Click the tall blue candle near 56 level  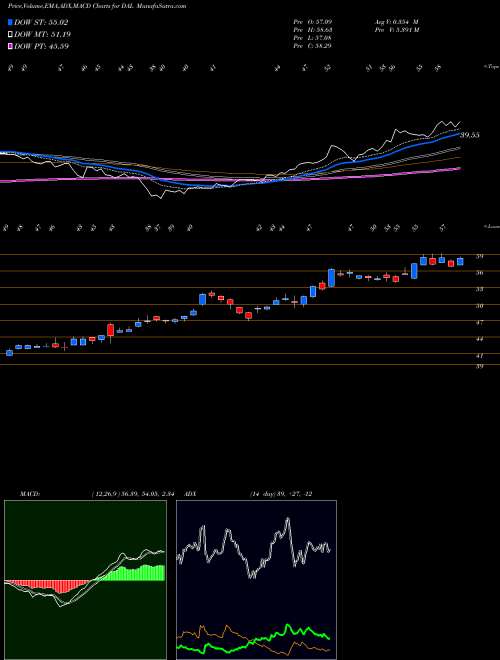click(331, 278)
